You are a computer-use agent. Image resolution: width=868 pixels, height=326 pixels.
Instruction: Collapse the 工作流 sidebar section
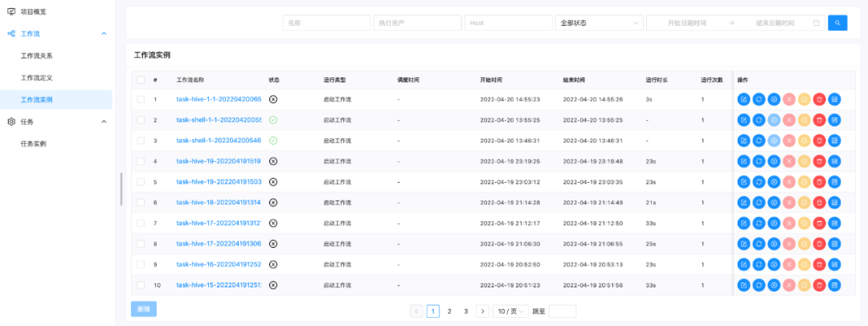click(x=104, y=34)
